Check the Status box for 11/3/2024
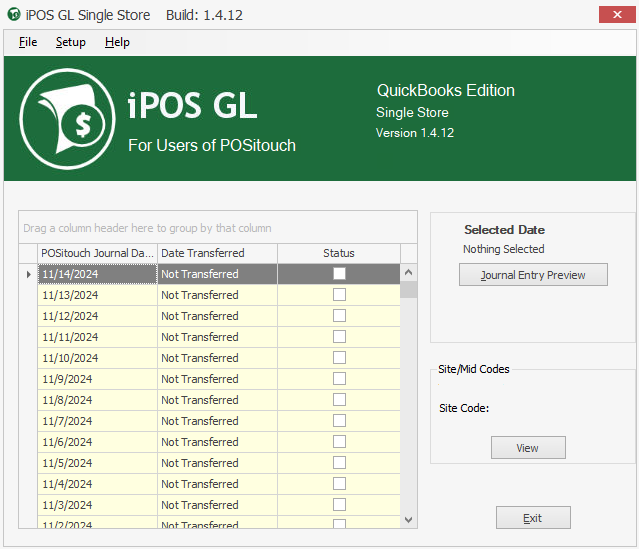The image size is (639, 549). [x=339, y=505]
